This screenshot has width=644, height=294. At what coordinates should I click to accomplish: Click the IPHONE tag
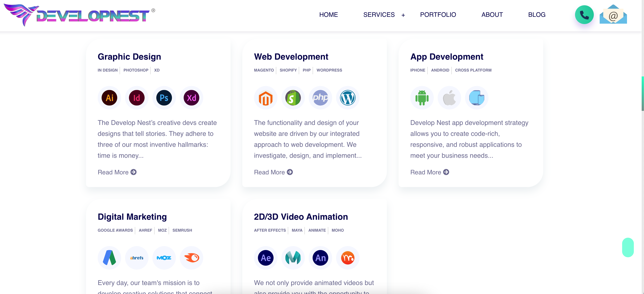[418, 70]
